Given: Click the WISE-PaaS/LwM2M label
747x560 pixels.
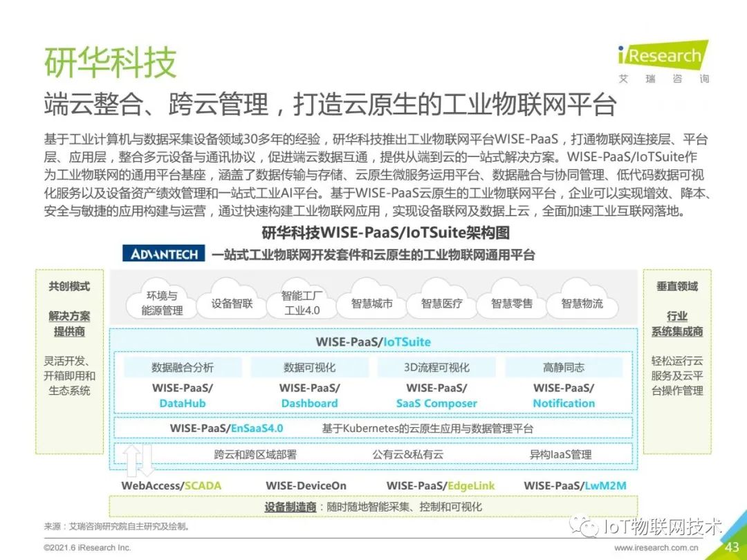Looking at the screenshot, I should pos(575,486).
